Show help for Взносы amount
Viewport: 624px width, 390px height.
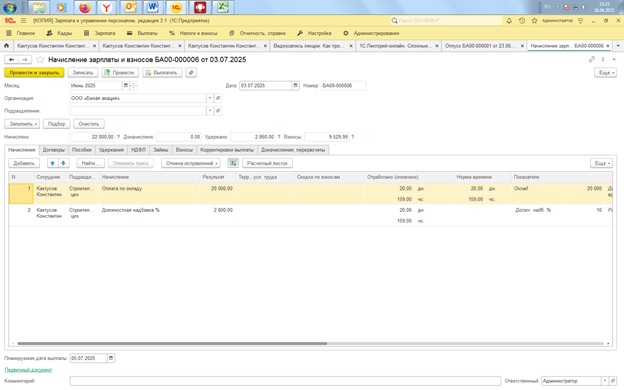click(353, 137)
